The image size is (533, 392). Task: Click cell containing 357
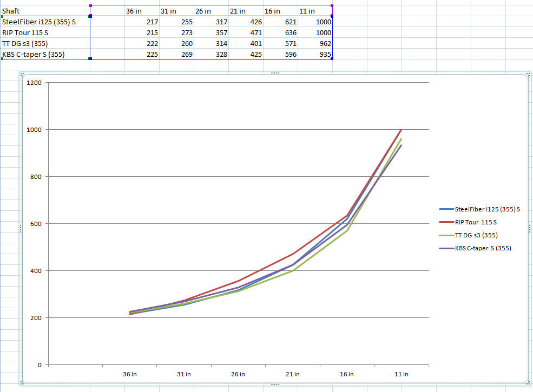pyautogui.click(x=212, y=32)
